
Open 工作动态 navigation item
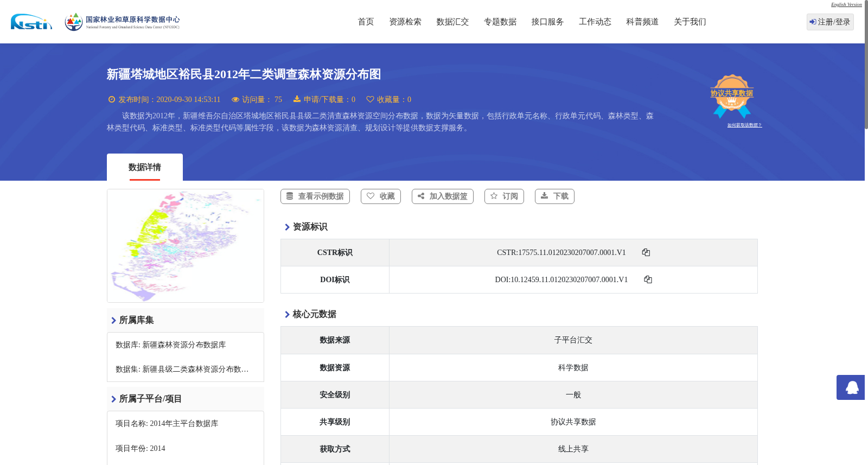coord(595,22)
